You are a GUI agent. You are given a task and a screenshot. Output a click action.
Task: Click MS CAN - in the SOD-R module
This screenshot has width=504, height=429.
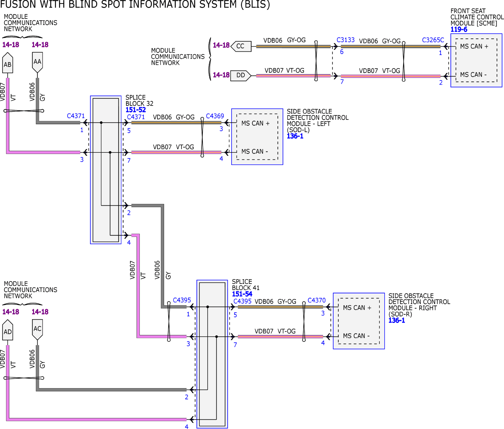click(x=356, y=336)
